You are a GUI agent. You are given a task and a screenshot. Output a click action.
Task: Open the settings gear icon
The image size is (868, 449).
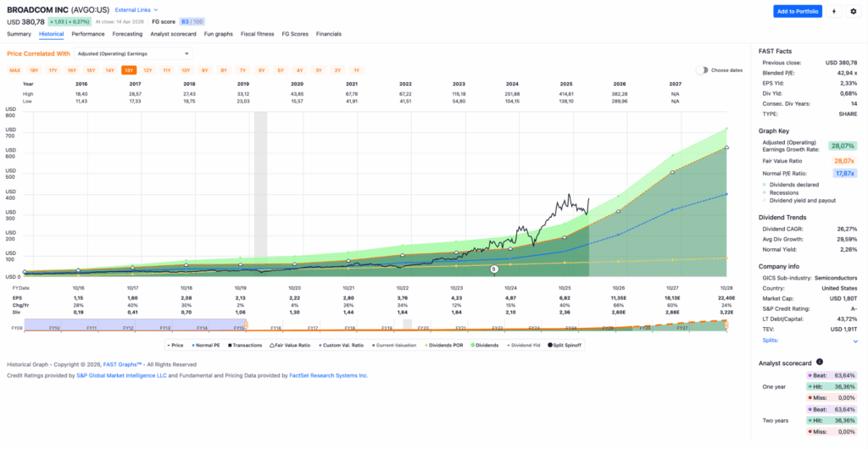pyautogui.click(x=854, y=11)
